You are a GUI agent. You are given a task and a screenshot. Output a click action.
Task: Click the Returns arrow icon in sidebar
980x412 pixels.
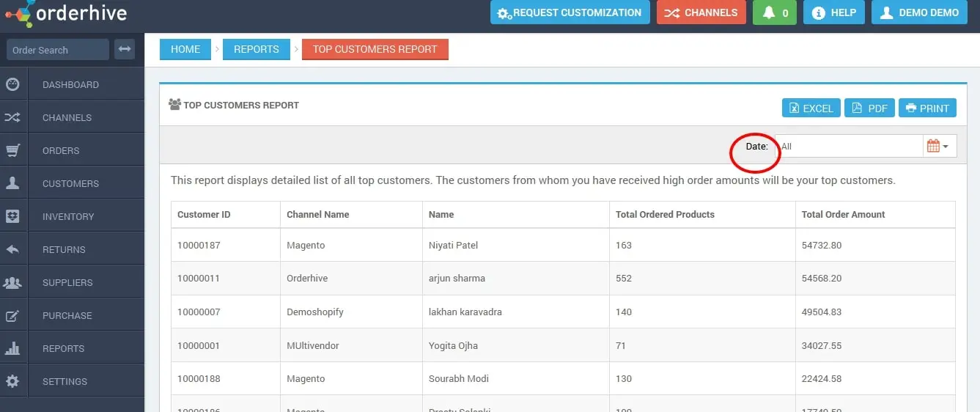click(12, 249)
